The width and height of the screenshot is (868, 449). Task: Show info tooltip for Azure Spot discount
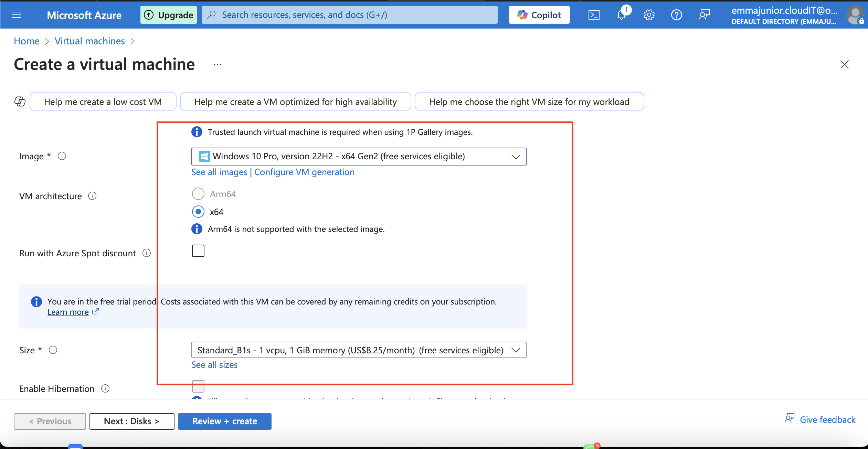(147, 253)
